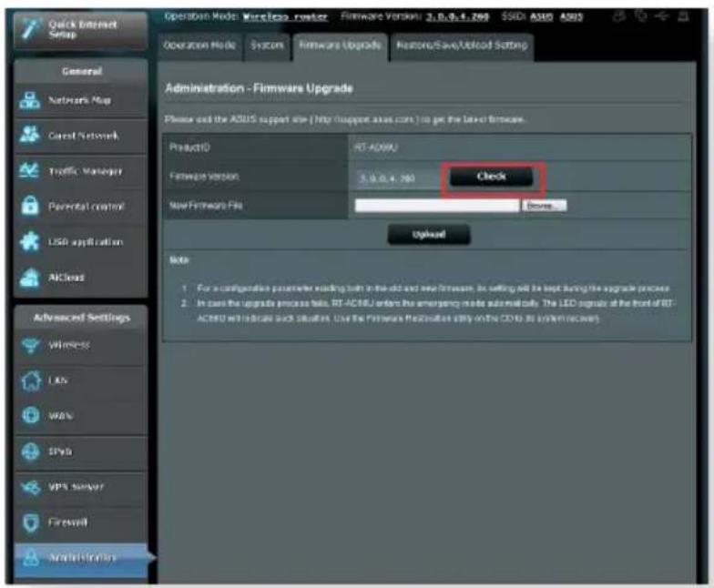Switch to the System tab
714x588 pixels.
click(x=268, y=46)
